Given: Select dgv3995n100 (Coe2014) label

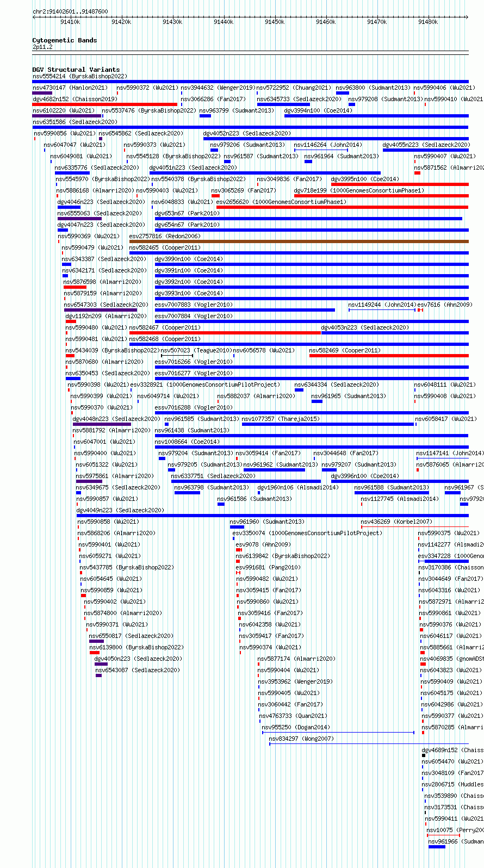Looking at the screenshot, I should coord(365,179).
